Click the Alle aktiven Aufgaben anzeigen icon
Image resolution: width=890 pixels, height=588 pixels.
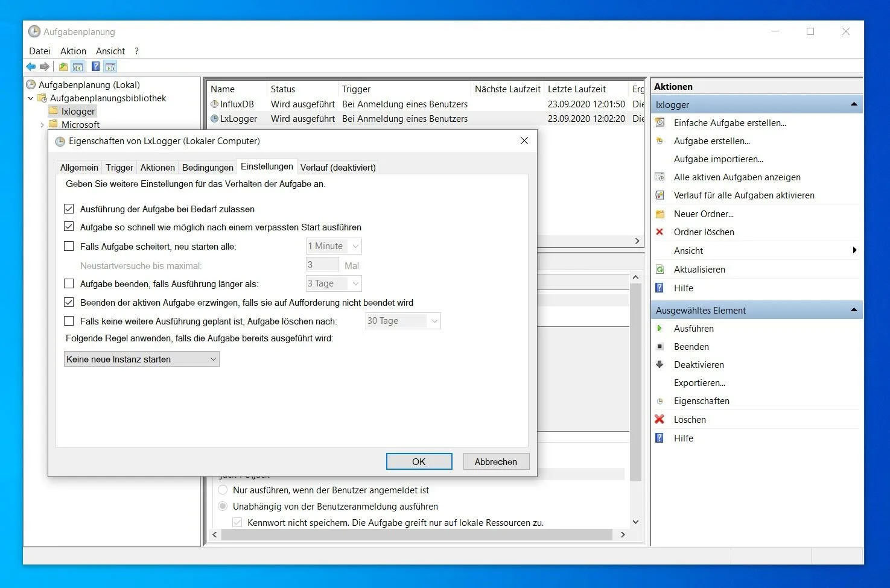tap(660, 177)
